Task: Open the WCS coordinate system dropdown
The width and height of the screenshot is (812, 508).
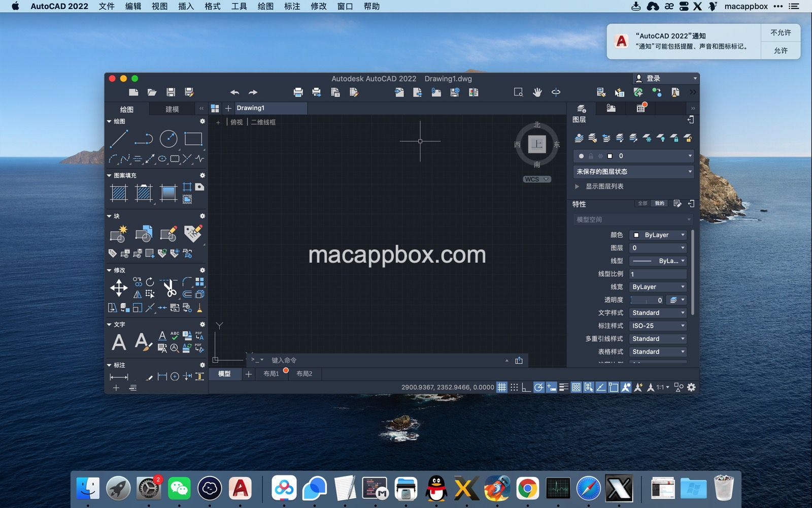Action: click(x=537, y=179)
